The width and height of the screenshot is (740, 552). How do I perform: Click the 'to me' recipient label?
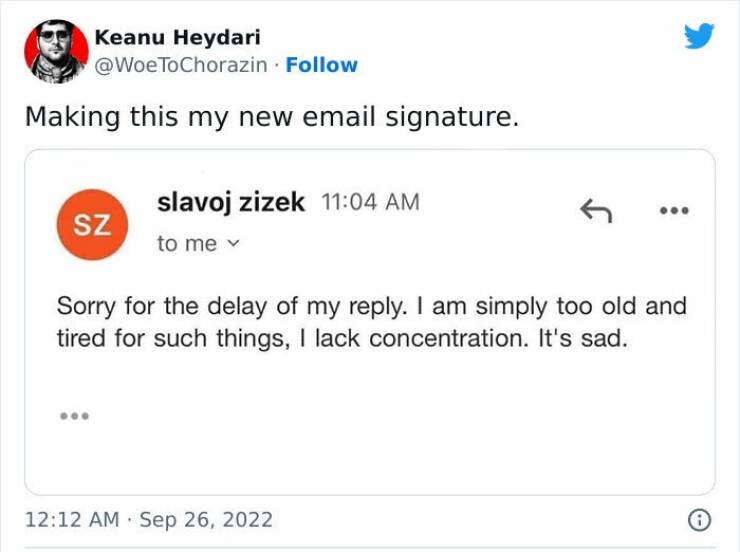click(x=187, y=244)
